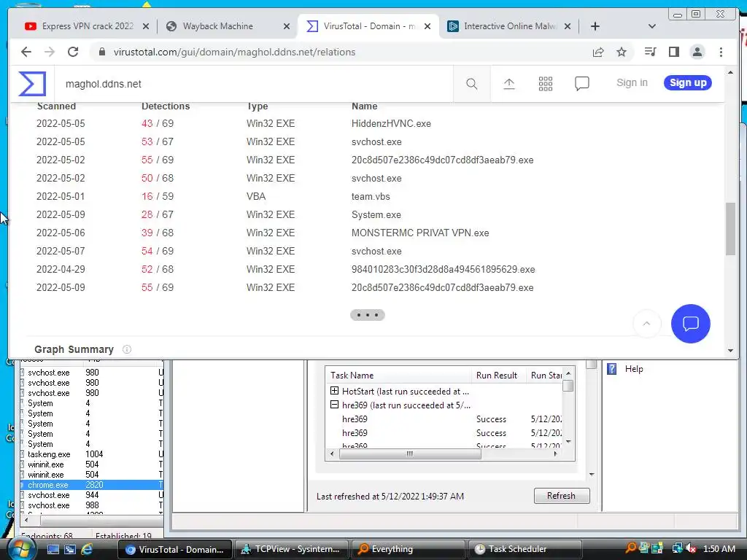Open a new Chrome tab
747x560 pixels.
[595, 26]
